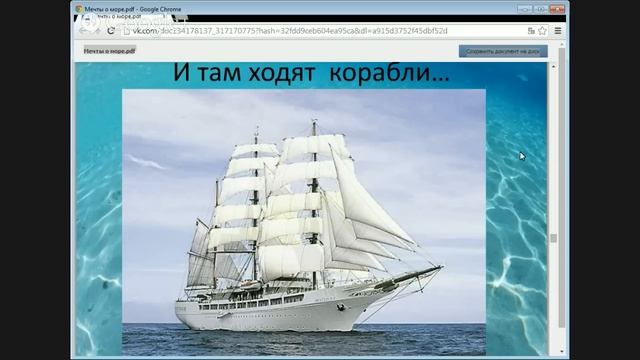
Task: Bookmark this page with the star icon
Action: click(x=542, y=31)
